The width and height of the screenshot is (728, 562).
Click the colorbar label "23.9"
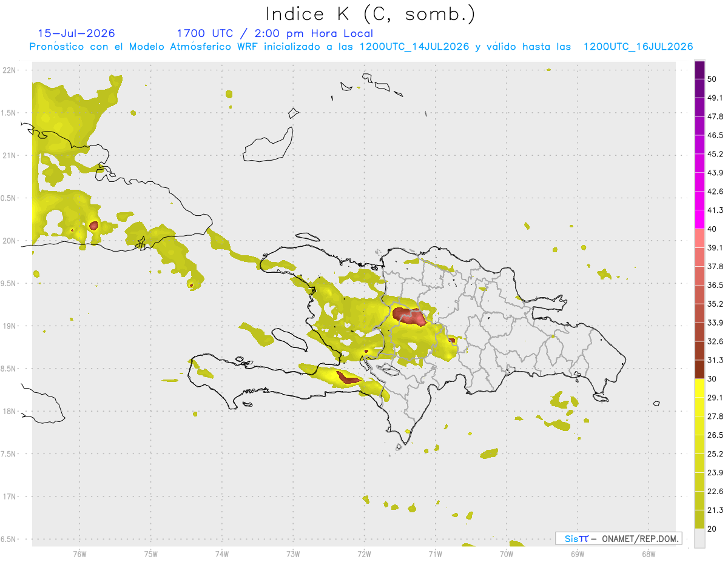(716, 472)
